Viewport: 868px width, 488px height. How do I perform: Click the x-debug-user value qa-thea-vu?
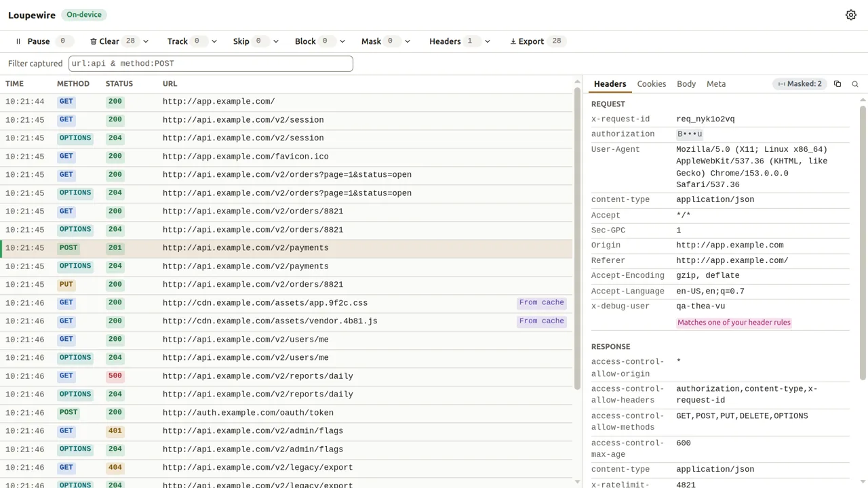701,306
